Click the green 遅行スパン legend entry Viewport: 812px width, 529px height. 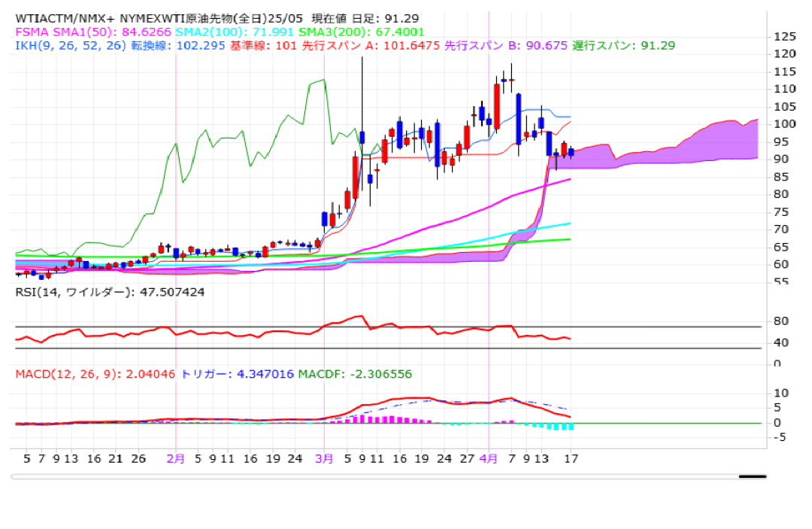(624, 45)
